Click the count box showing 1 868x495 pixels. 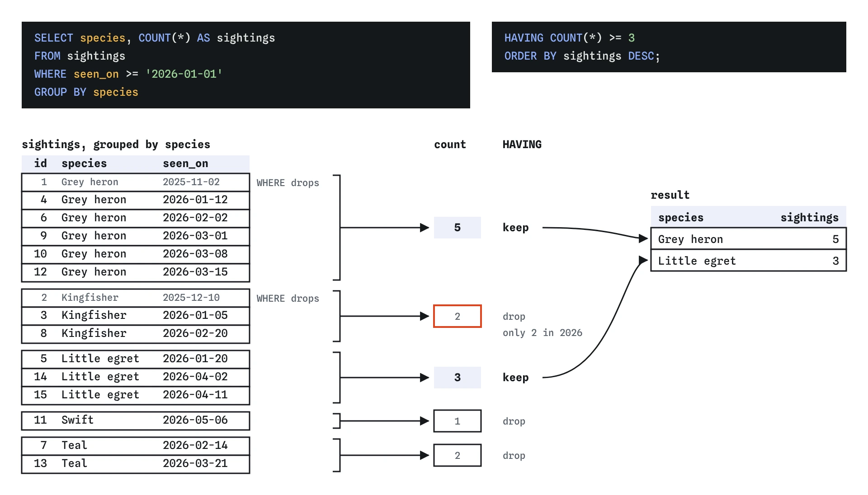click(x=458, y=421)
